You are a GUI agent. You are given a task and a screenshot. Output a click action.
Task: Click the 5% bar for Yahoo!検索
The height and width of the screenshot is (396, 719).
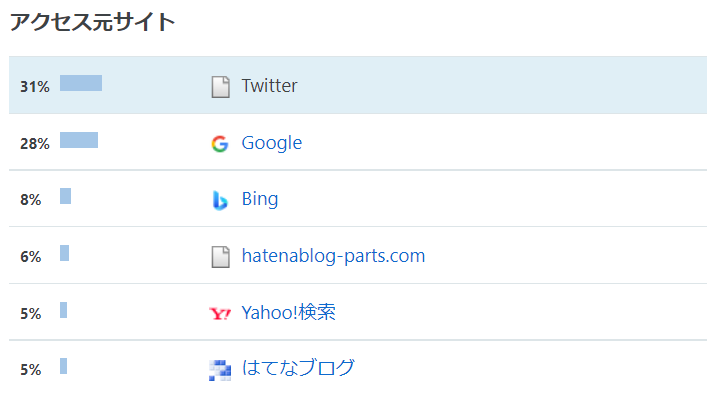64,310
